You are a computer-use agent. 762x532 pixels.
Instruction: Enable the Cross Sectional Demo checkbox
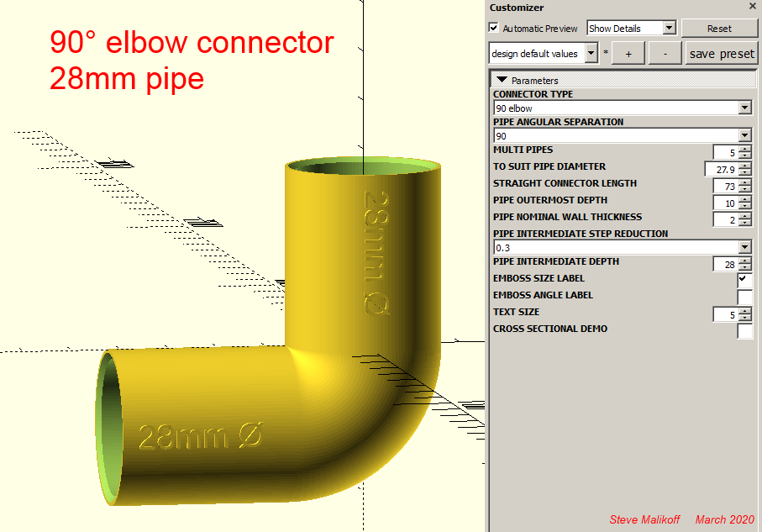(745, 329)
